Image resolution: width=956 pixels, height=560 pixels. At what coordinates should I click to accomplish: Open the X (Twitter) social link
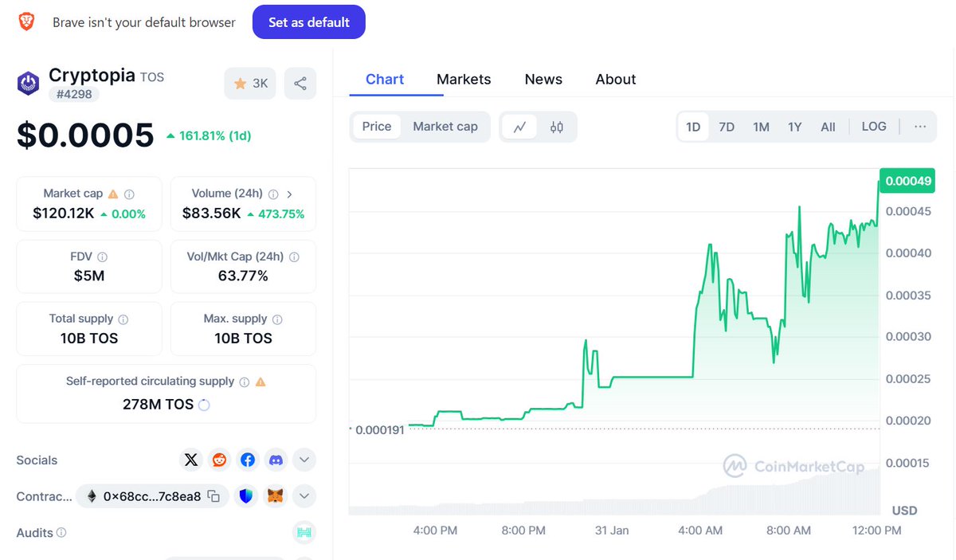click(190, 460)
